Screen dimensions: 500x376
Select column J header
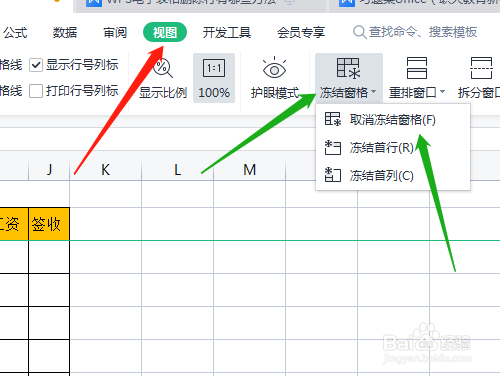49,170
